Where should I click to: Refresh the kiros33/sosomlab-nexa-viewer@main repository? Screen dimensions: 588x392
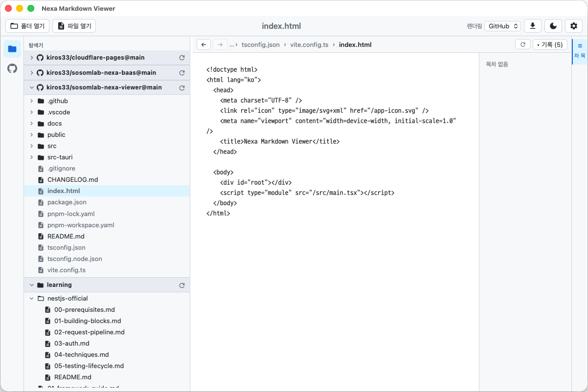click(x=182, y=88)
